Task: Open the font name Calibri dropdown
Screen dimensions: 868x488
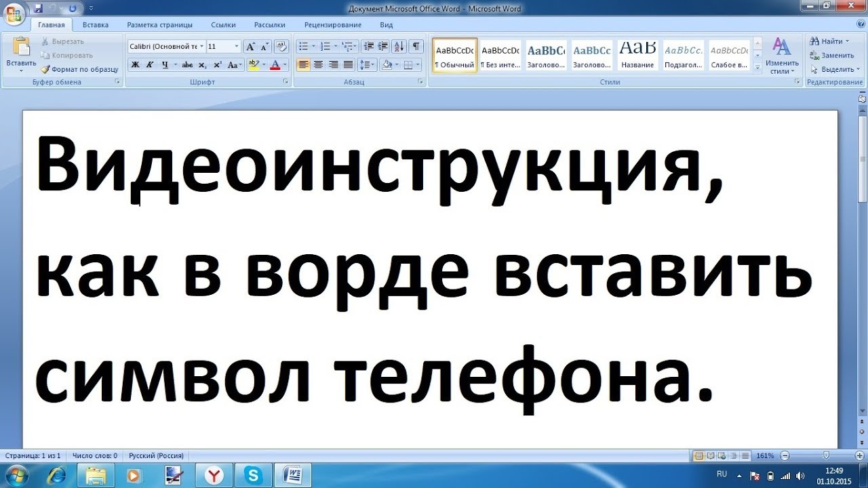Action: click(201, 47)
